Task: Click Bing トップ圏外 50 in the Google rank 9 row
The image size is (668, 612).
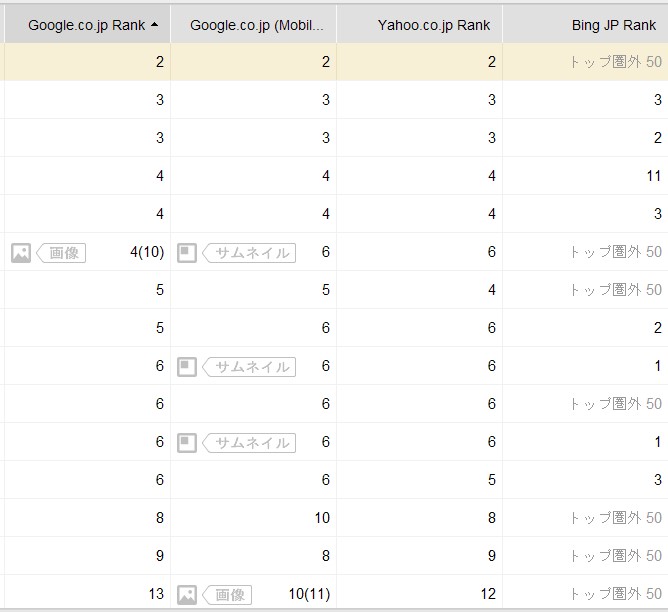Action: tap(616, 555)
